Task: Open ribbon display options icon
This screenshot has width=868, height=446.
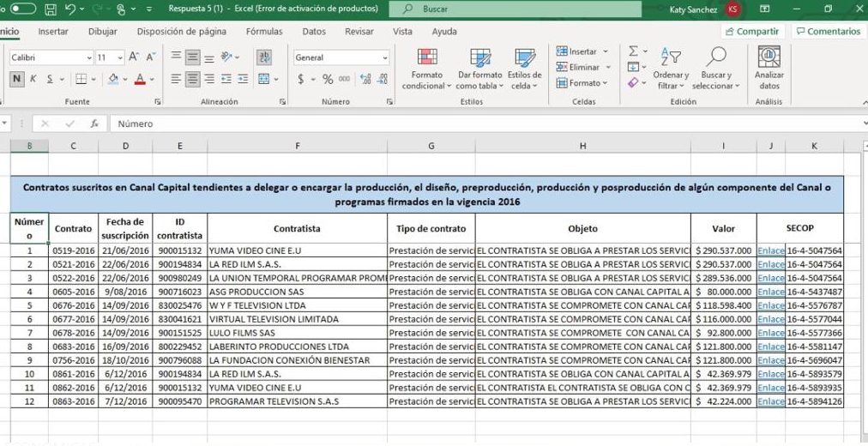Action: [x=764, y=9]
